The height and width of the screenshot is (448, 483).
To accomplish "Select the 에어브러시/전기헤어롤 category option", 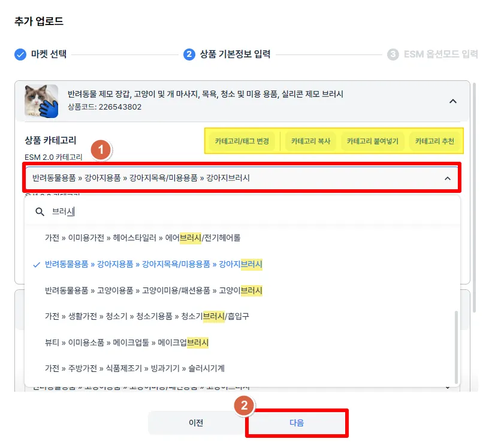I will pyautogui.click(x=242, y=238).
